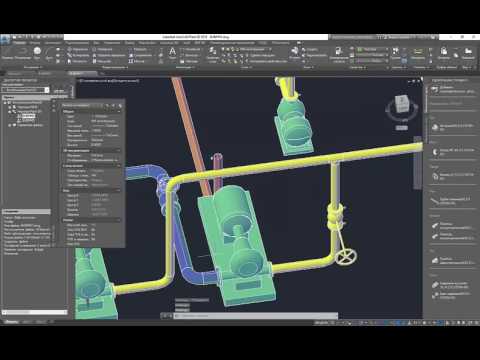The image size is (480, 360).
Task: Expand the Annotation ribbon panel title
Action: (184, 68)
